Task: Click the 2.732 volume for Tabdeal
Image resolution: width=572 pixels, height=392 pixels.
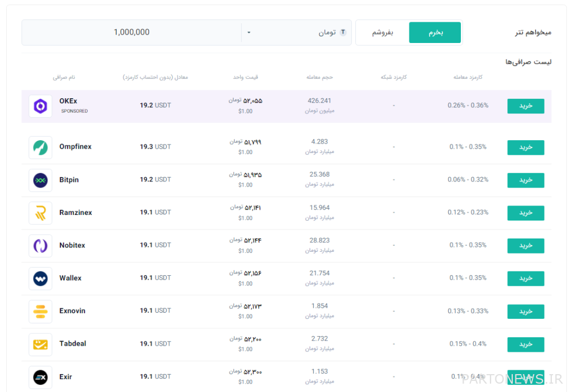Action: click(x=320, y=339)
